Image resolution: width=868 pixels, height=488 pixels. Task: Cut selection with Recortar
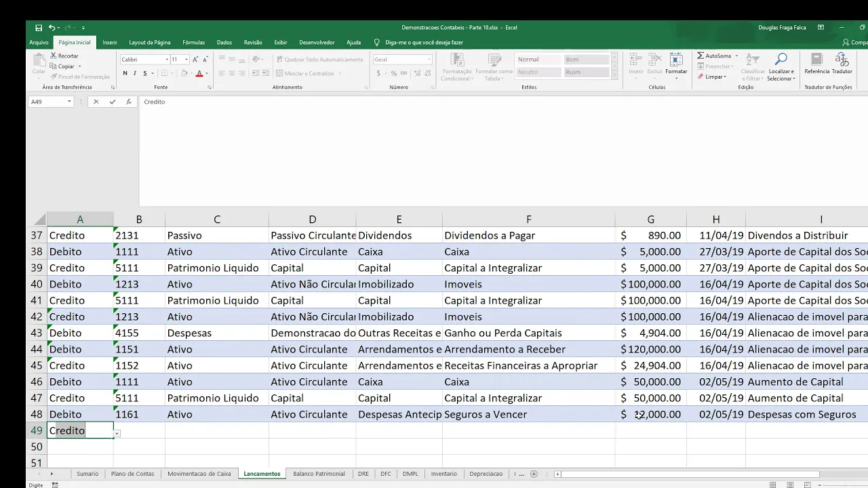[x=64, y=56]
